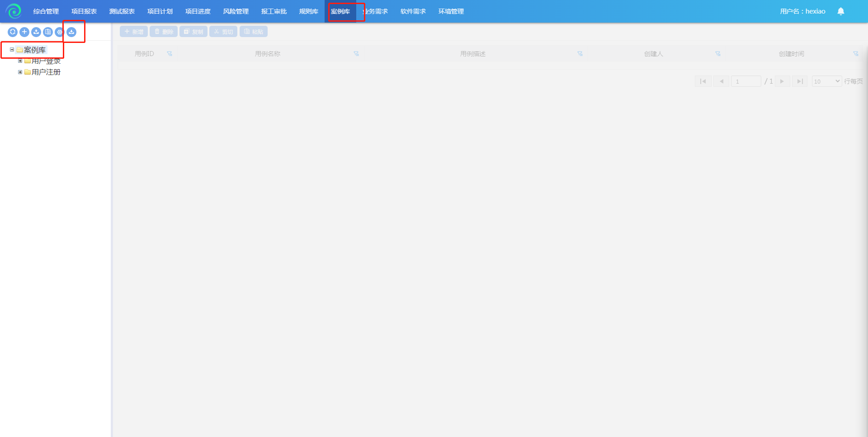This screenshot has height=437, width=868.
Task: Open the 项目报表 menu
Action: 84,11
